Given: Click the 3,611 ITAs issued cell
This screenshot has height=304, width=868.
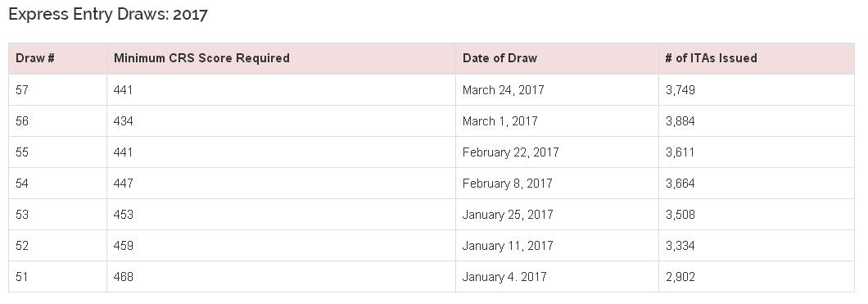Looking at the screenshot, I should pos(756,152).
